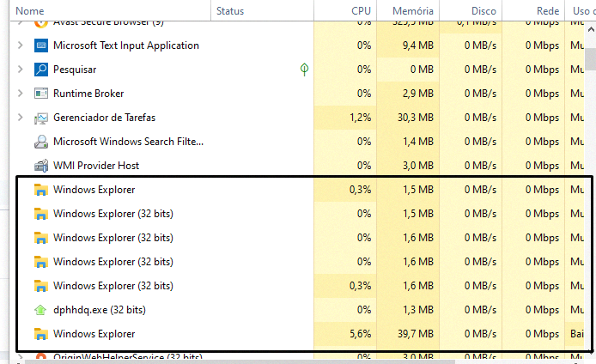Sort processes by the CPU column
Screen dimensions: 596x364
(345, 10)
